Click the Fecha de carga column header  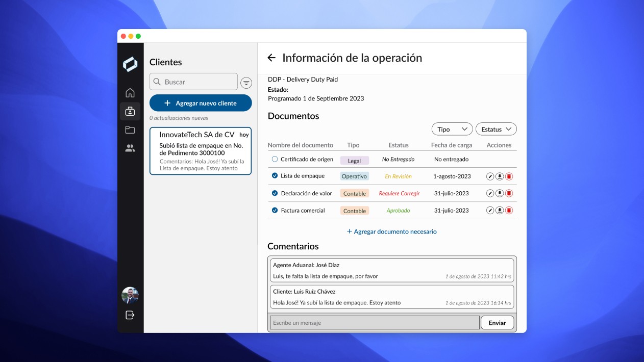tap(452, 145)
